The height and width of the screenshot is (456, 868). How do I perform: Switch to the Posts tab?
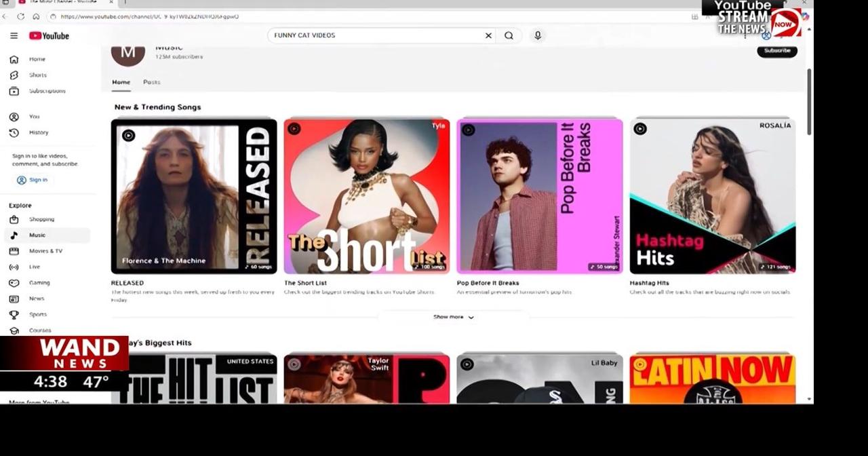click(x=151, y=81)
